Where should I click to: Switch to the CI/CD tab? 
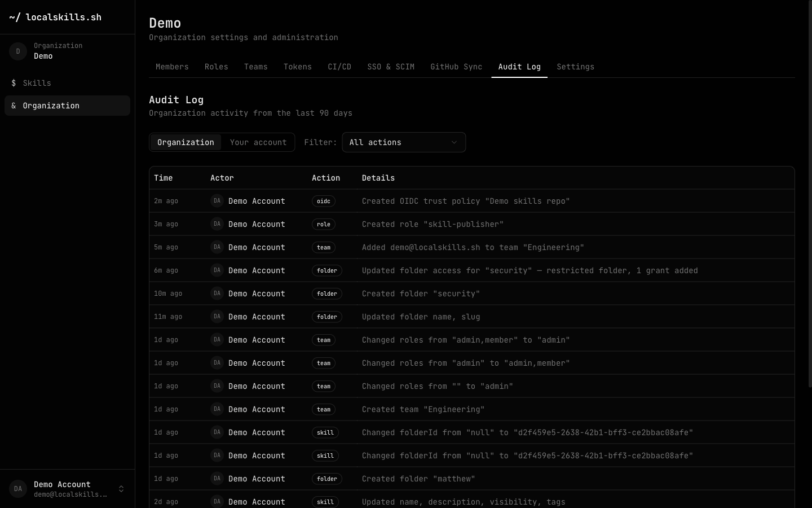coord(339,67)
